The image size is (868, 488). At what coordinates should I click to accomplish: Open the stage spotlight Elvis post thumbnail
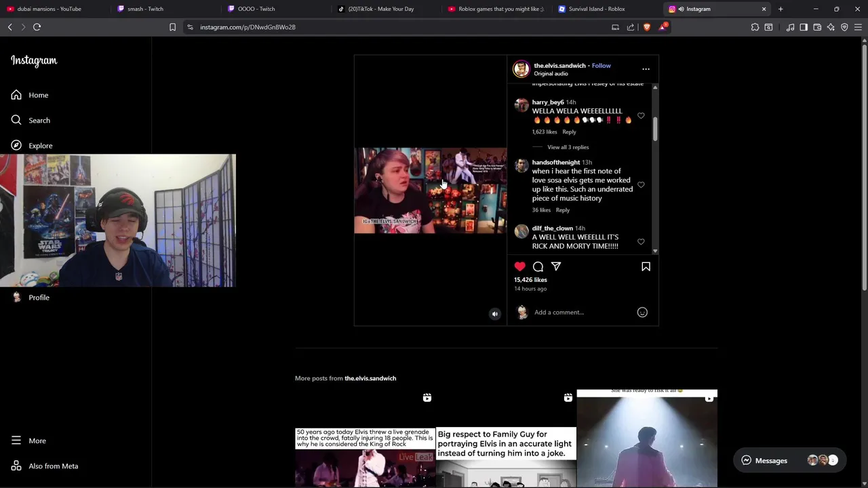(x=647, y=439)
